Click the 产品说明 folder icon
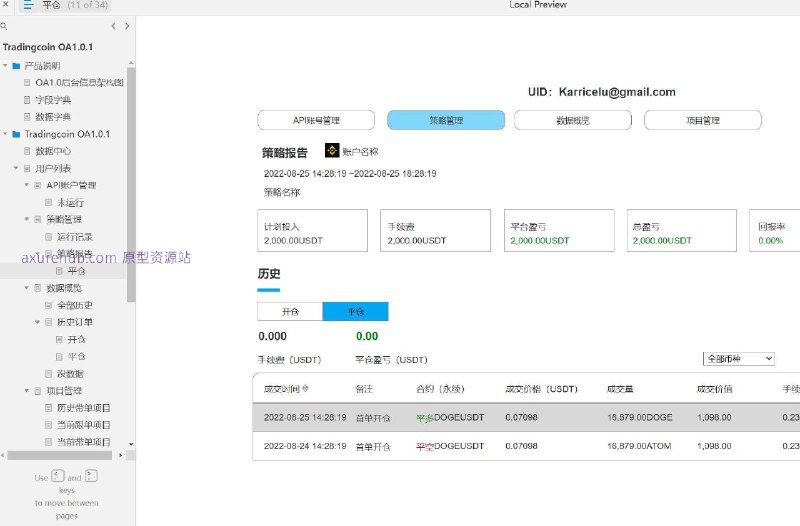Viewport: 800px width, 526px height. tap(16, 66)
